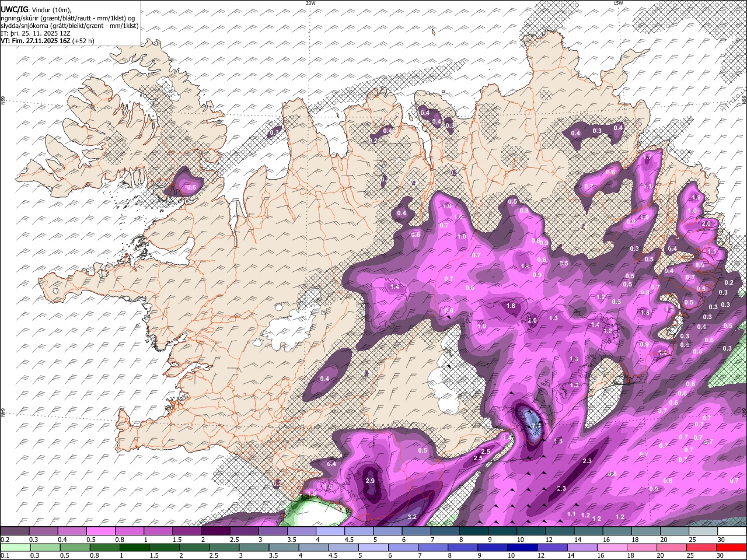Click the 0.1 label in the lower legend
Viewport: 747px width, 560px height.
(5, 555)
